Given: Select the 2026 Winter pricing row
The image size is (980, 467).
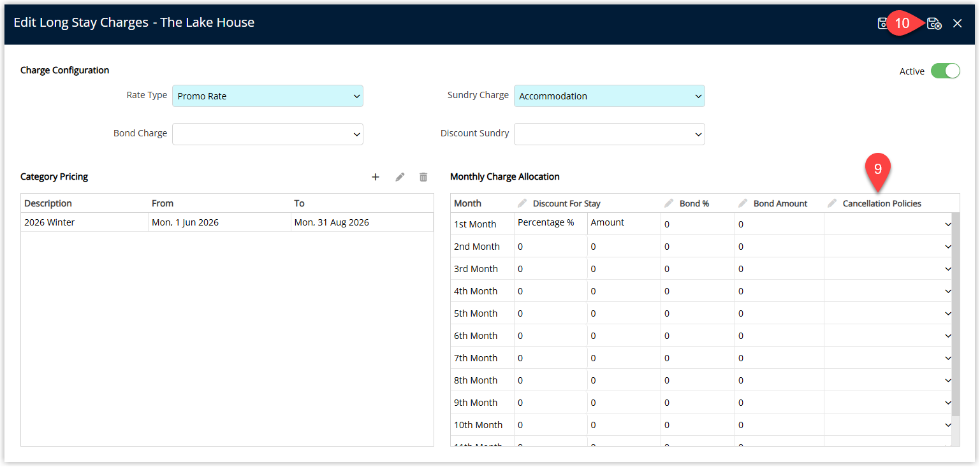Looking at the screenshot, I should (x=227, y=222).
